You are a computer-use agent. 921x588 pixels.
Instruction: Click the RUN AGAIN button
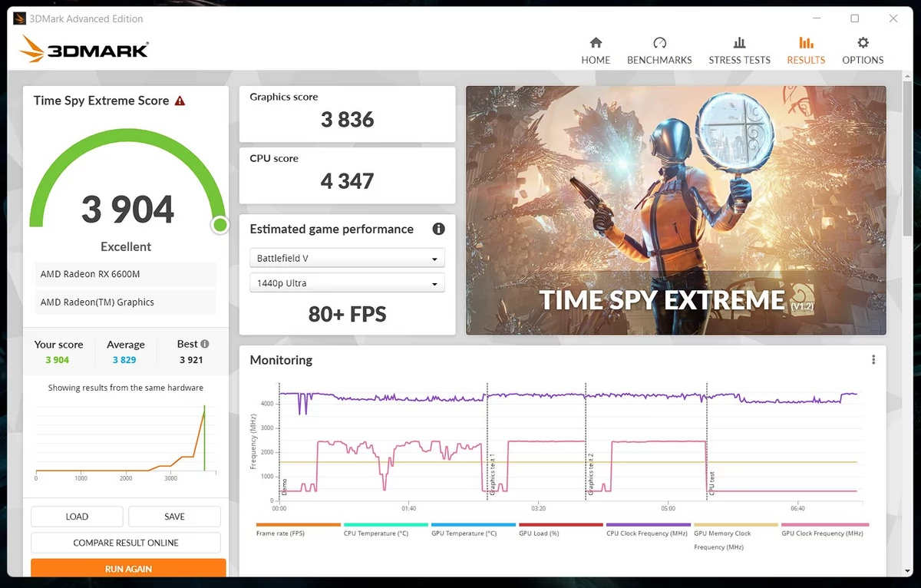point(128,568)
